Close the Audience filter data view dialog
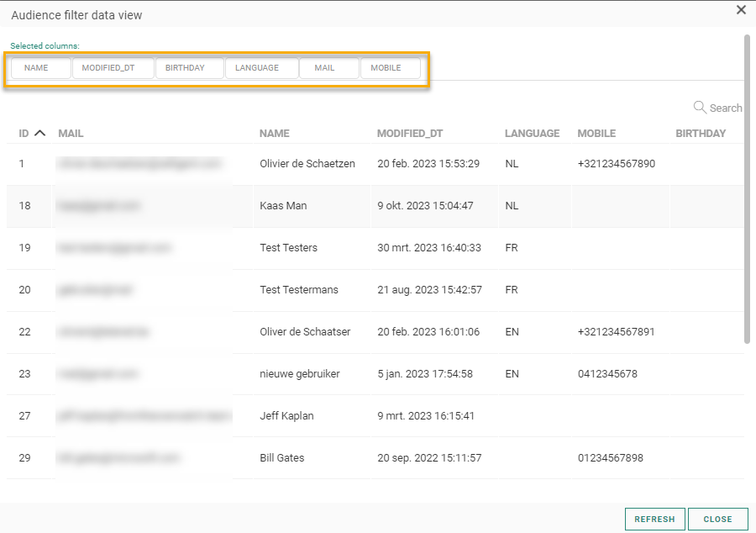Image resolution: width=756 pixels, height=533 pixels. click(x=740, y=10)
